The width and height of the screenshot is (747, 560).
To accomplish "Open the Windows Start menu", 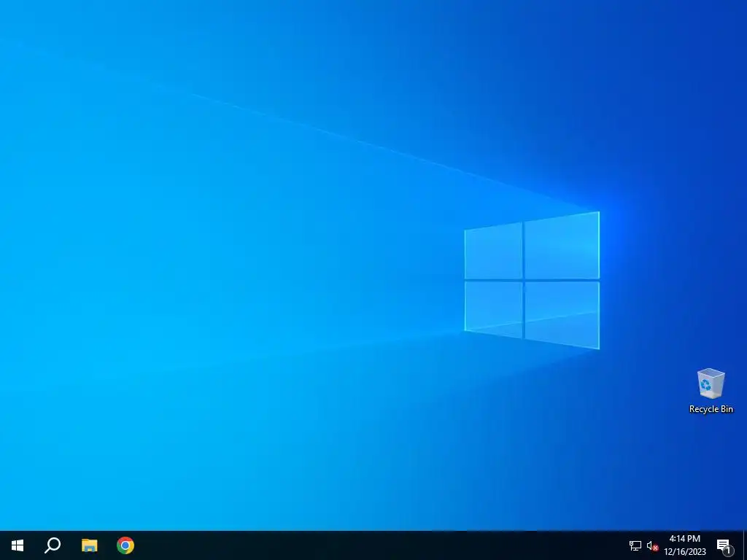I will (18, 545).
